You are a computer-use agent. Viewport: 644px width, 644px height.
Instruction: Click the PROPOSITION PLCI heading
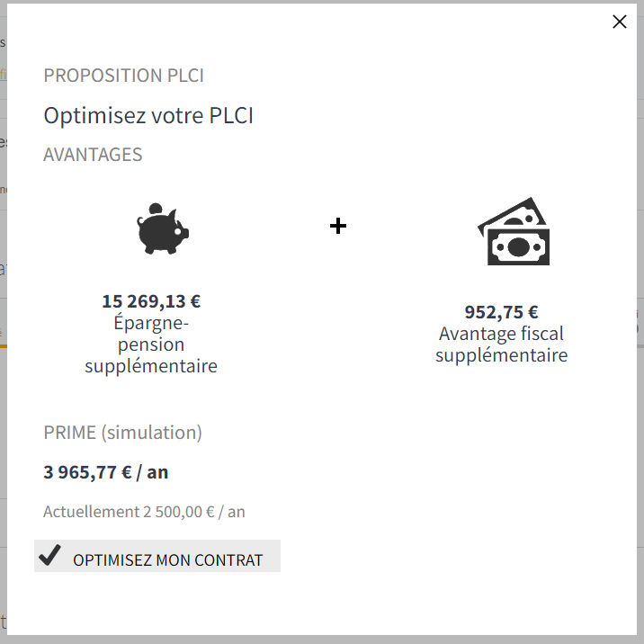click(x=123, y=76)
